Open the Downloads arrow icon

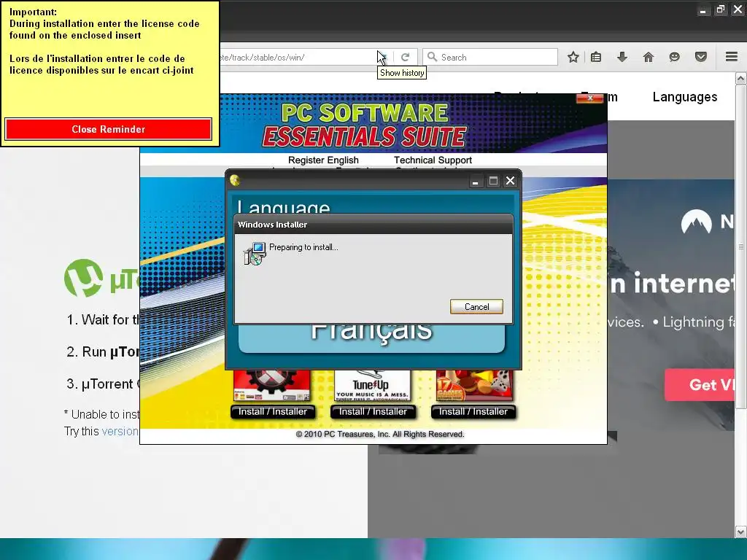pyautogui.click(x=622, y=57)
